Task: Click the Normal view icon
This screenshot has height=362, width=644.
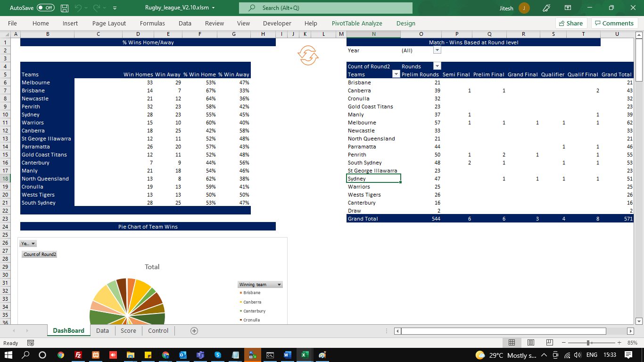Action: click(x=512, y=342)
